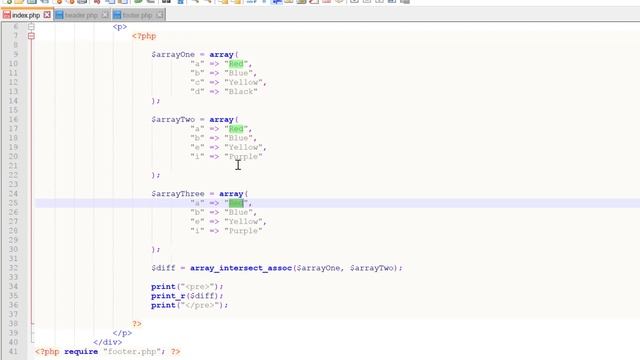This screenshot has width=640, height=360.
Task: Click the closing ); on line 14
Action: 156,101
